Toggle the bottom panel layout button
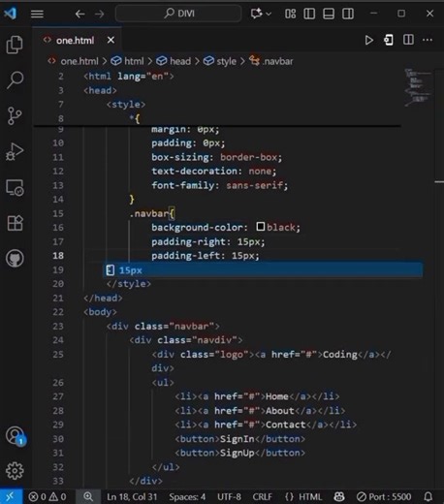Screen dimensions: 444x504 (x=329, y=14)
